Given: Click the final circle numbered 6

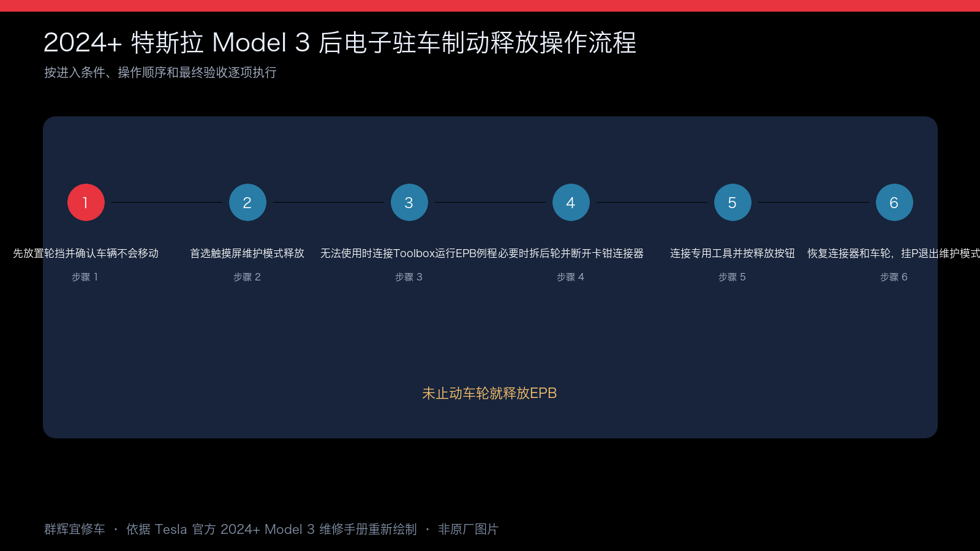Looking at the screenshot, I should pos(894,203).
